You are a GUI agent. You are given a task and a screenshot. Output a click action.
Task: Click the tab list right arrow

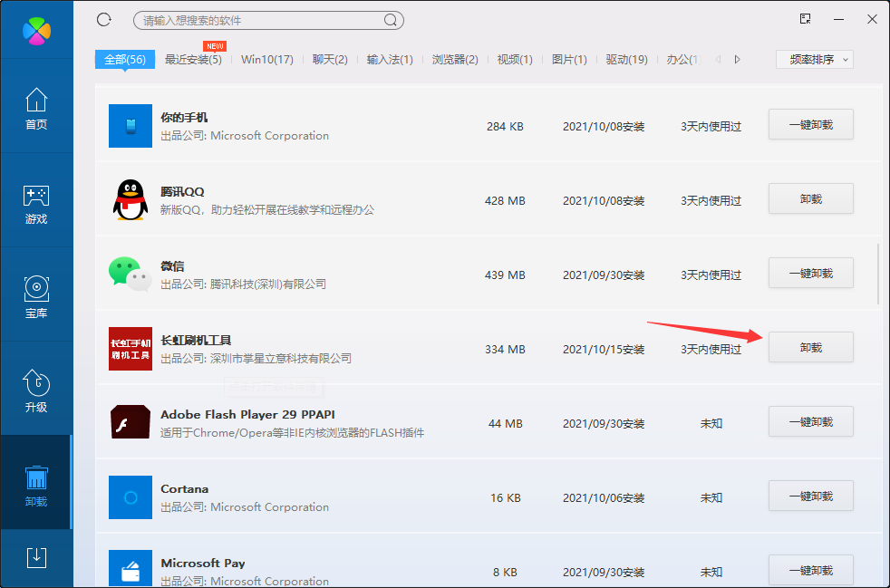[738, 59]
